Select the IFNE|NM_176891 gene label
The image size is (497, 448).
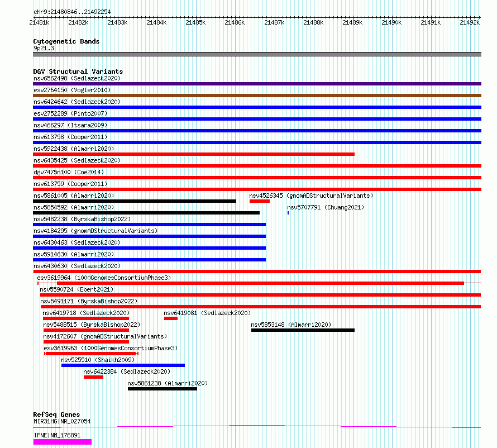[57, 435]
